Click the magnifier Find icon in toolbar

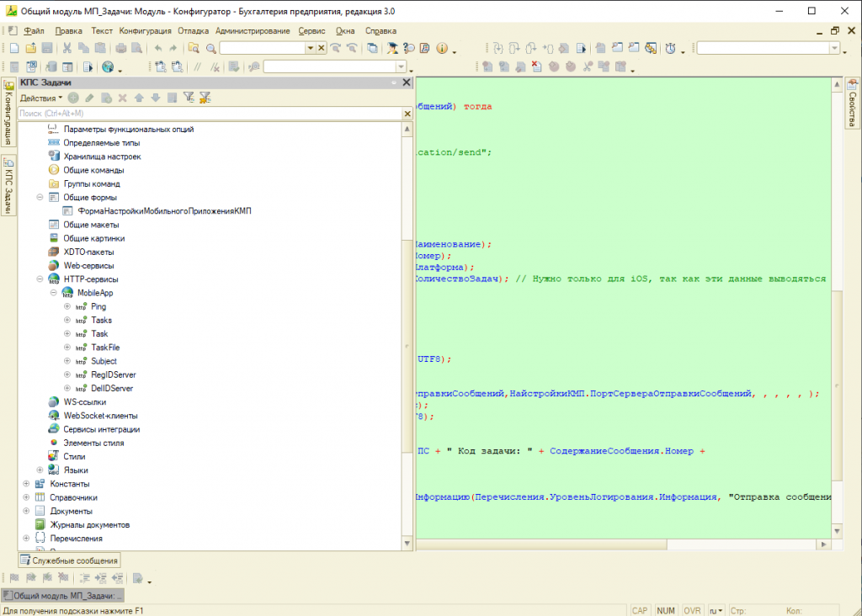[211, 49]
